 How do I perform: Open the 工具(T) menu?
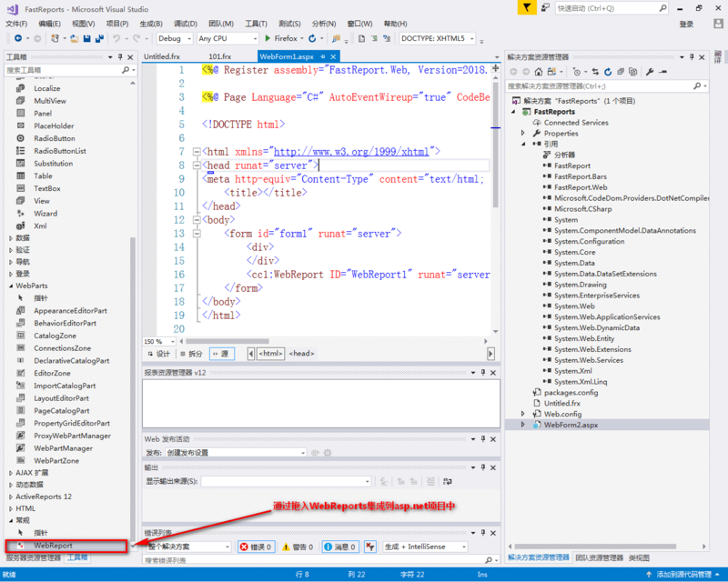click(256, 24)
